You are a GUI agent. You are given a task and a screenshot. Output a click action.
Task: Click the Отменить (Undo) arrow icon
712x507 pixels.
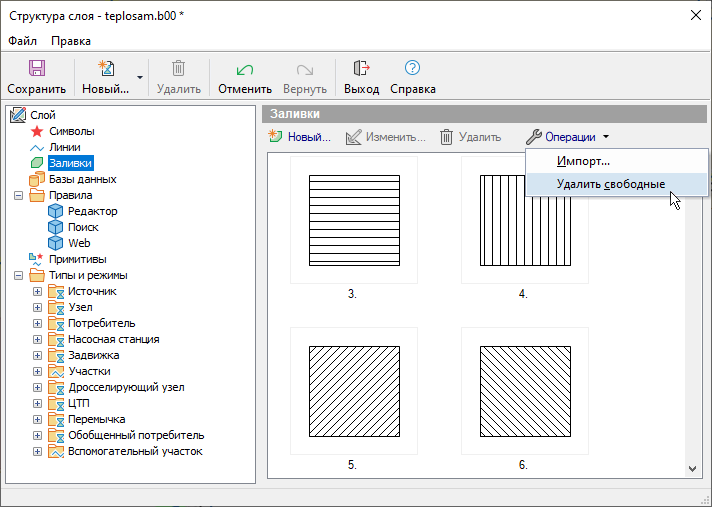click(x=244, y=69)
